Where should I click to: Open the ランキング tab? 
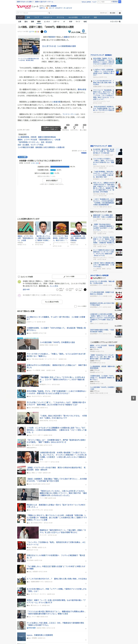(86, 17)
